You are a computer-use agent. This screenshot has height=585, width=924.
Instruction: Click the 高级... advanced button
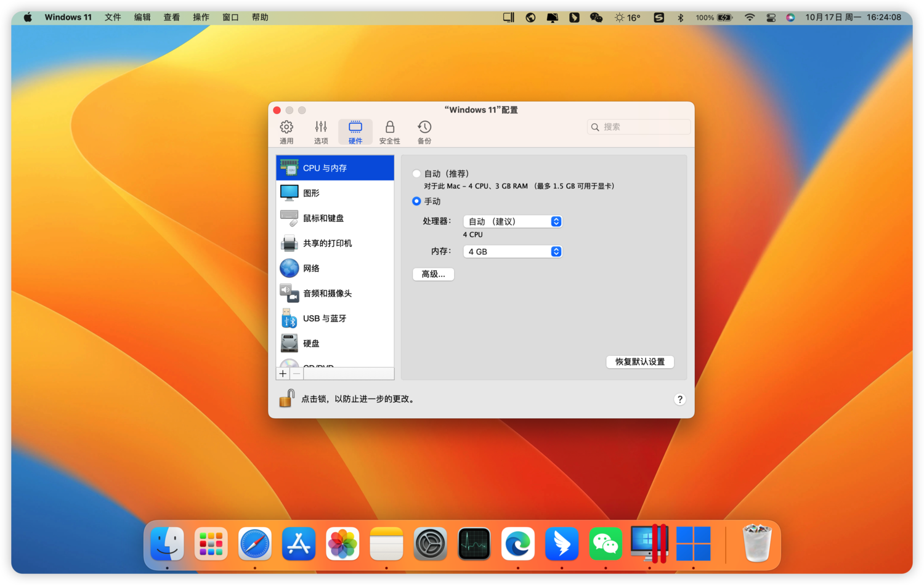433,274
